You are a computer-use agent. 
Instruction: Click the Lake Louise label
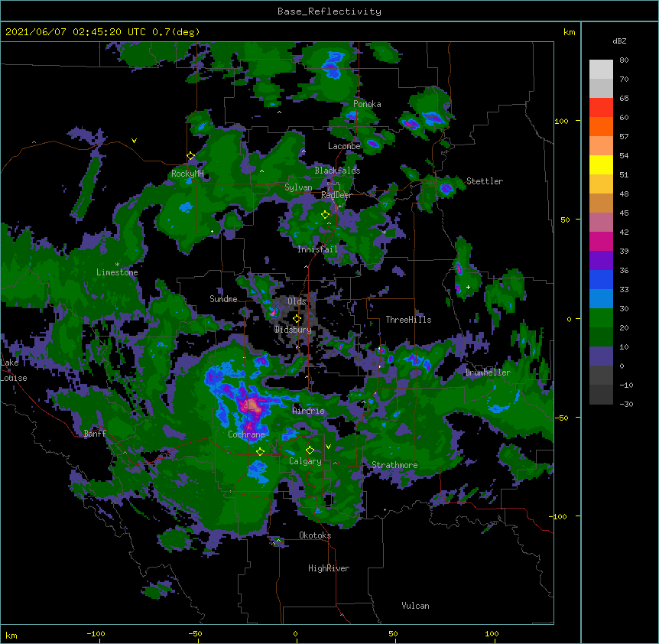tap(14, 370)
